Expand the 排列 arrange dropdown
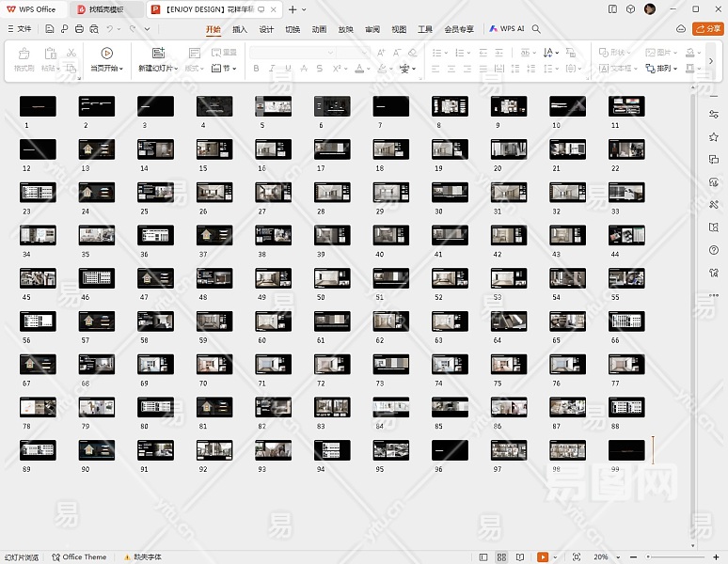The image size is (728, 564). pyautogui.click(x=667, y=69)
